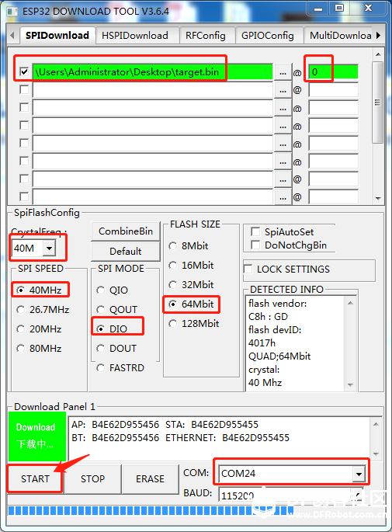Select 26.7MHz SPI speed
Image resolution: width=392 pixels, height=532 pixels.
click(x=43, y=309)
